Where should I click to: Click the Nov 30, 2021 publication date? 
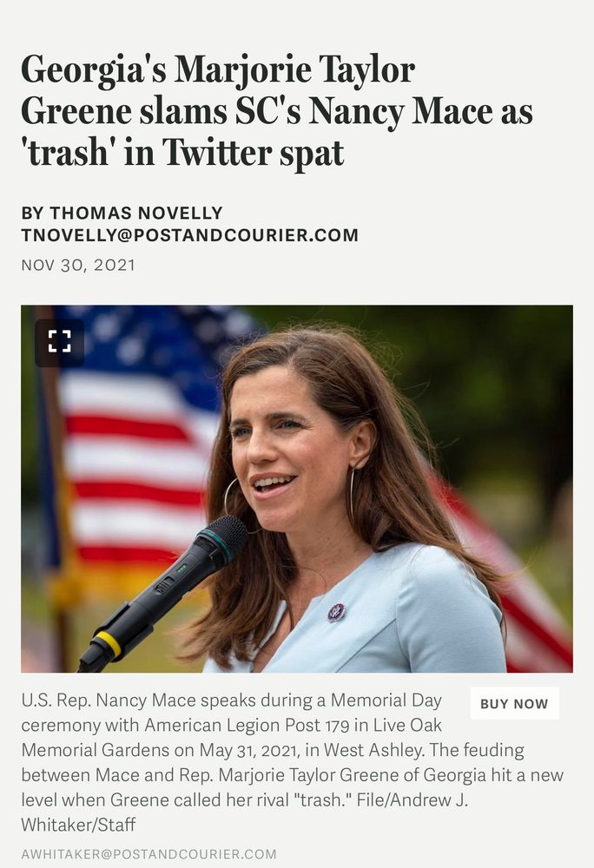78,265
